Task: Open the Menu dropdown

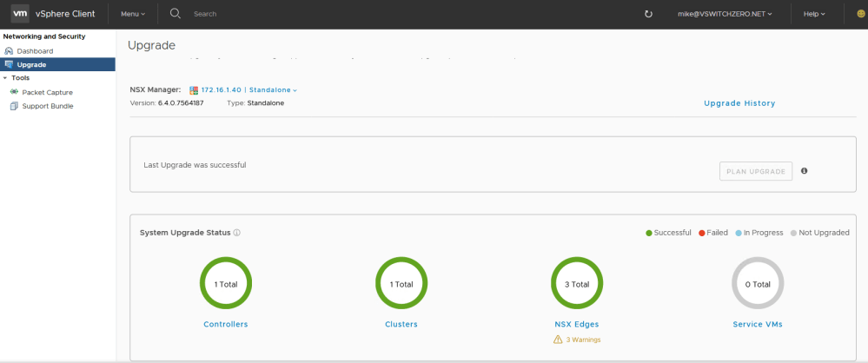Action: 133,14
